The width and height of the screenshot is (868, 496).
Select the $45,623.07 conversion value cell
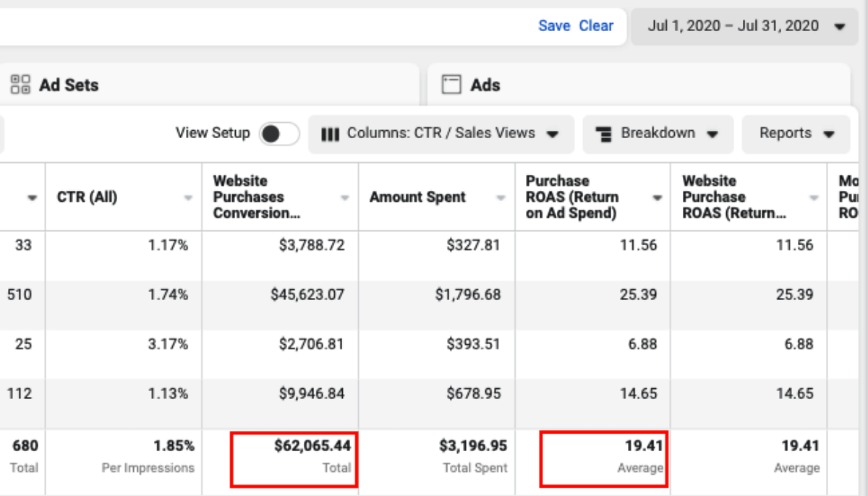click(x=307, y=295)
